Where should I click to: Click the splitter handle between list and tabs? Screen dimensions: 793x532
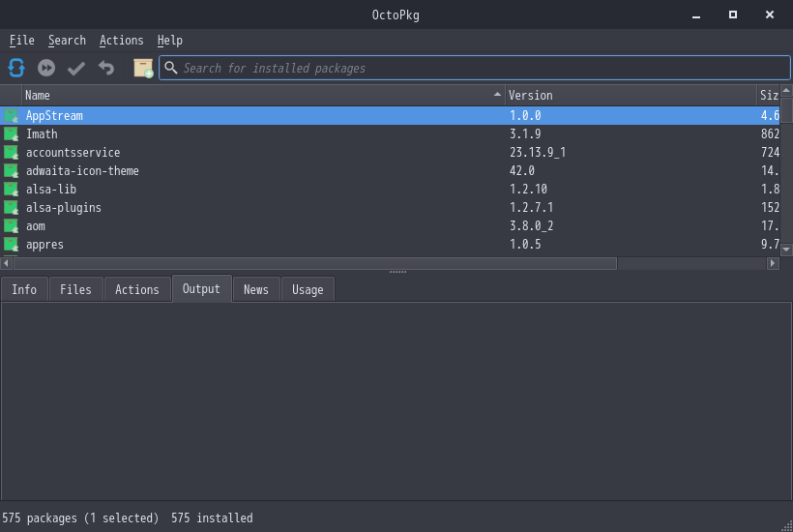point(397,272)
